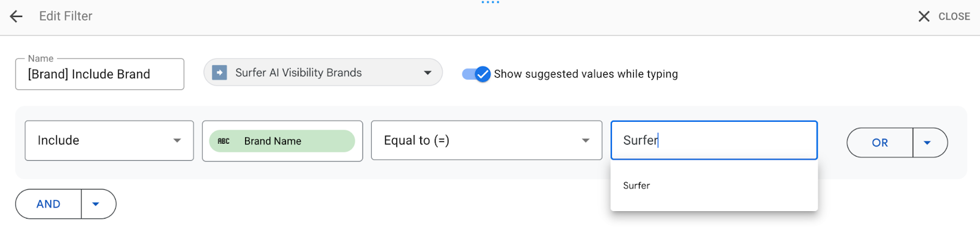Screen dimensions: 980x246
Task: Click the ABC text type icon
Action: pos(224,141)
